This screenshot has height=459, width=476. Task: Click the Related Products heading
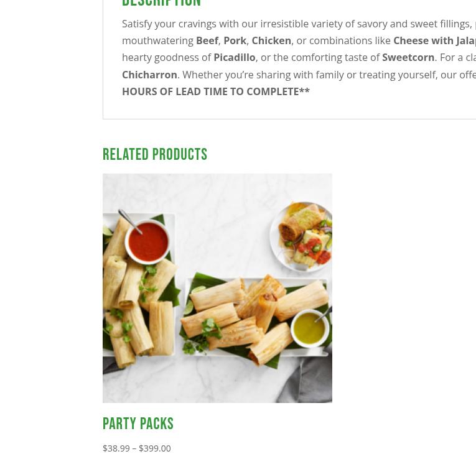155,154
